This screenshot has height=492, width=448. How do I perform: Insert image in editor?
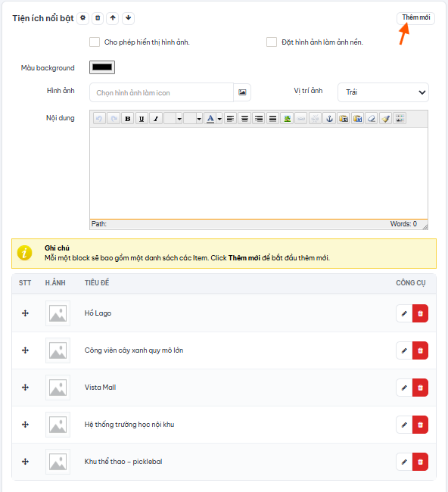point(287,119)
